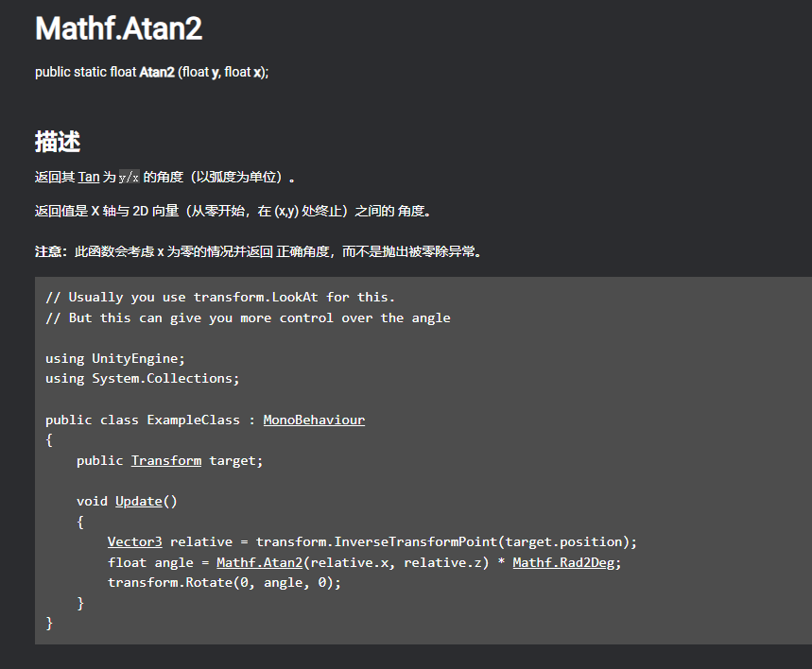Click the 描述 section heading
The image size is (812, 669).
(x=58, y=142)
